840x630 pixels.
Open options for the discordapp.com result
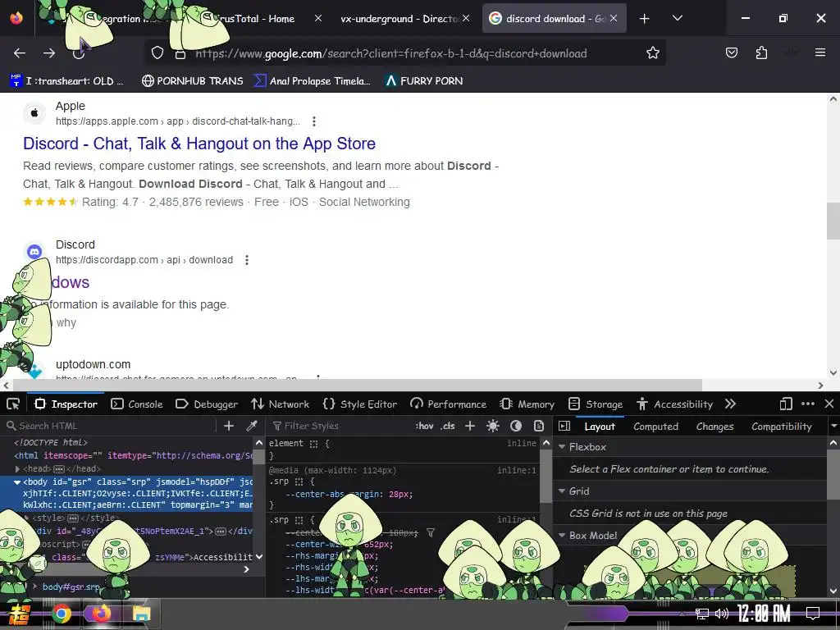(x=247, y=260)
